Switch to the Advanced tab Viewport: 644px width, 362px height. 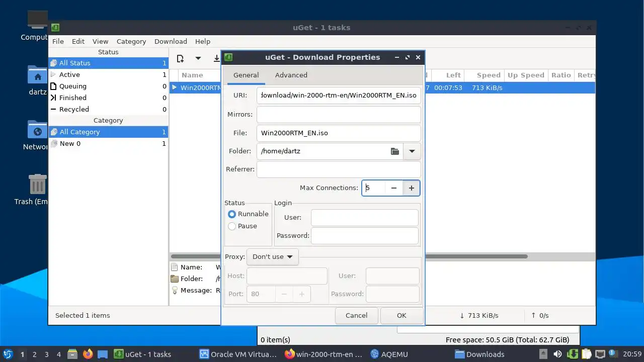tap(291, 75)
